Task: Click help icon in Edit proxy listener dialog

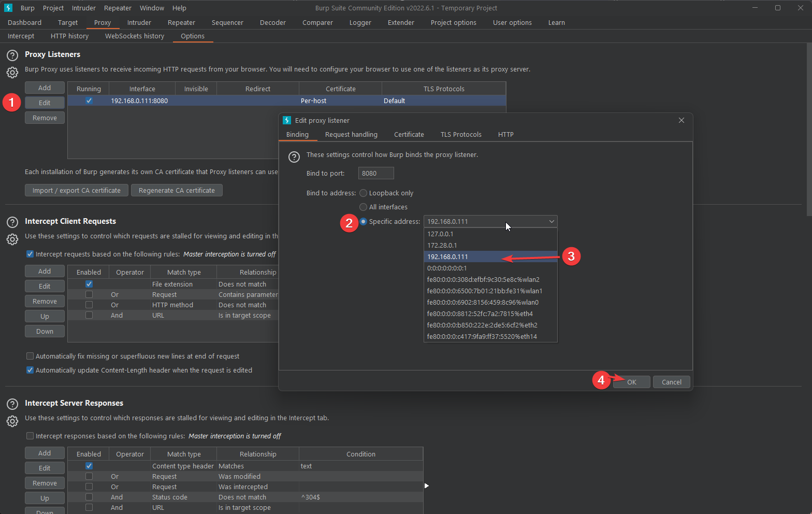Action: tap(294, 157)
